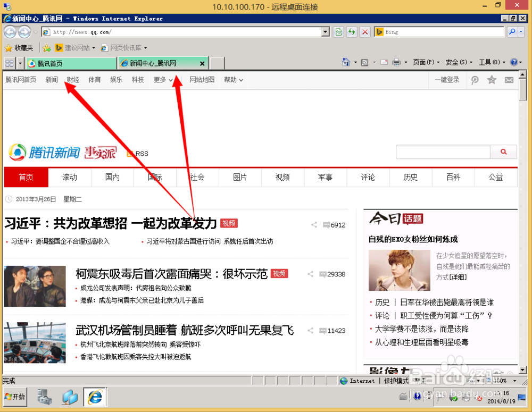Expand the 更多 menu in site nav
The width and height of the screenshot is (532, 412).
pyautogui.click(x=163, y=80)
